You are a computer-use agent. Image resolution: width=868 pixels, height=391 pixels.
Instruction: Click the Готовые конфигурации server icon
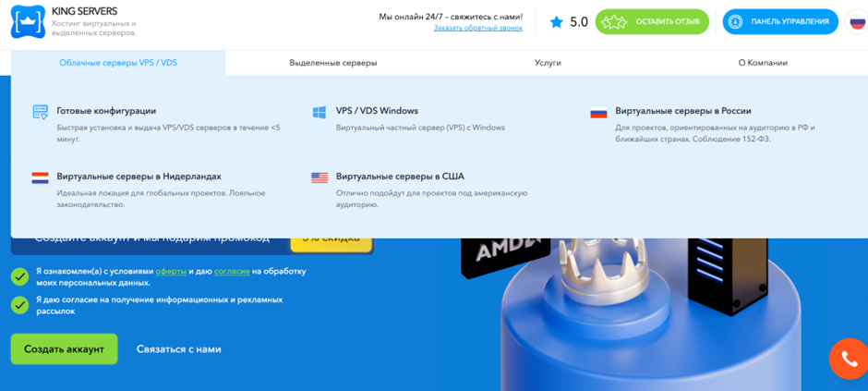[41, 112]
